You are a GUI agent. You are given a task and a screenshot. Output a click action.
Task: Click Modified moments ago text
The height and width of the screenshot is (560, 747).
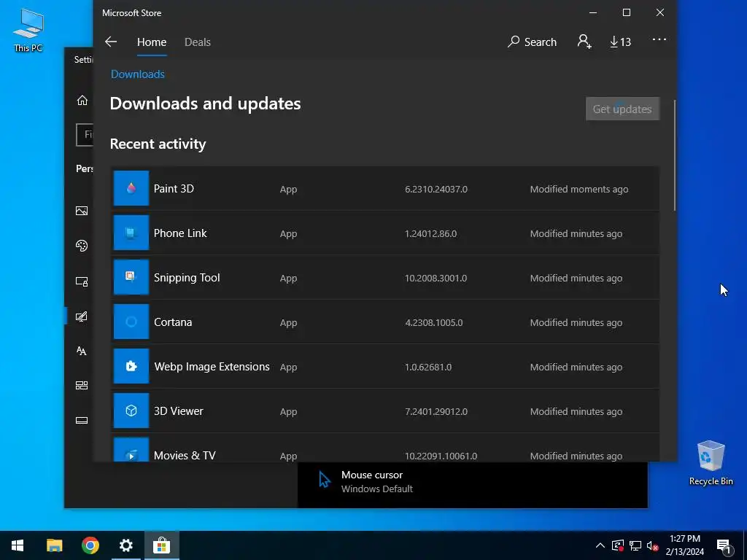[x=578, y=189]
